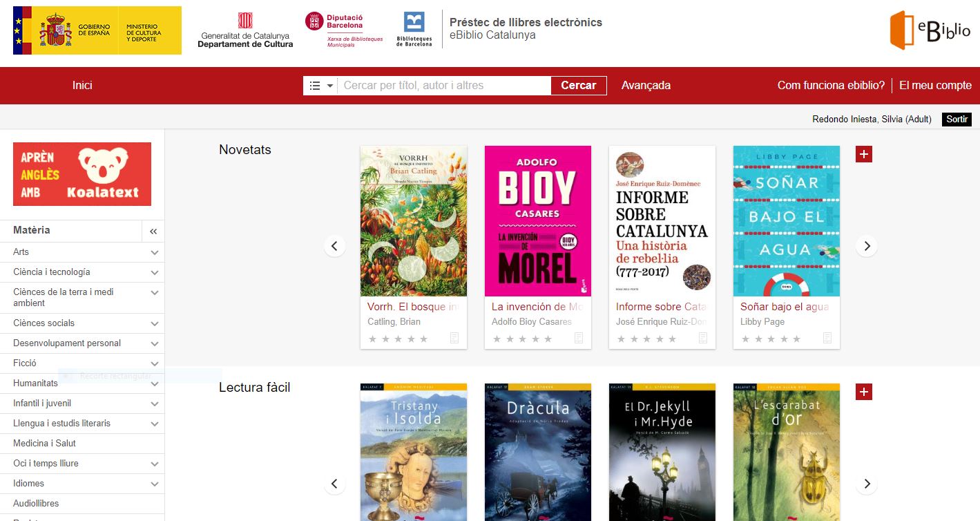
Task: Rate Soñar bajo el agua with stars
Action: pyautogui.click(x=771, y=339)
